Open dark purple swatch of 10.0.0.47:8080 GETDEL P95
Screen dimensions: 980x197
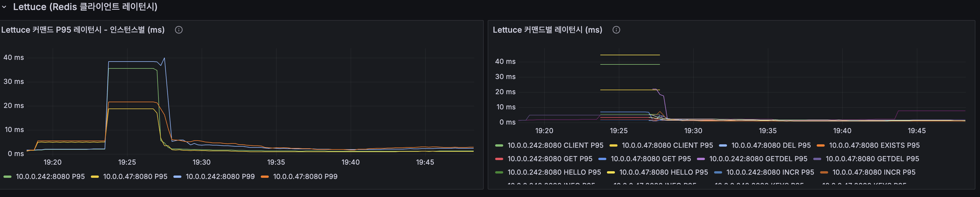pyautogui.click(x=817, y=159)
